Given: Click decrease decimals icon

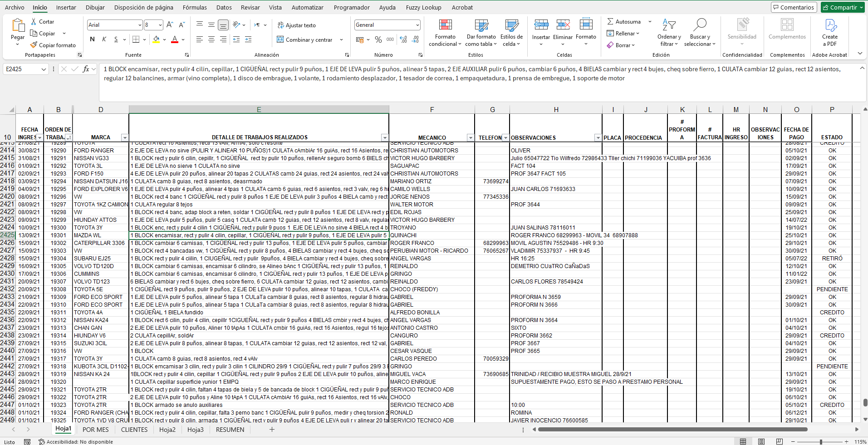Looking at the screenshot, I should pyautogui.click(x=415, y=39).
